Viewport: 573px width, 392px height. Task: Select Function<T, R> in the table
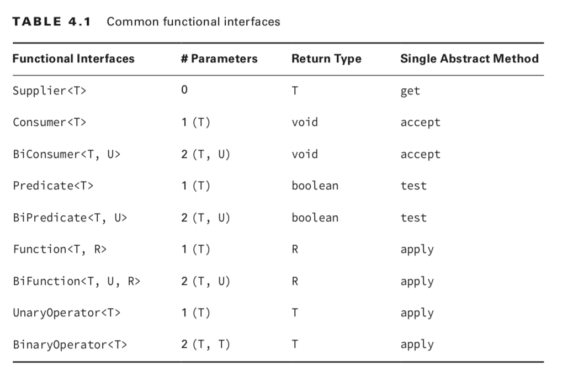(x=59, y=250)
